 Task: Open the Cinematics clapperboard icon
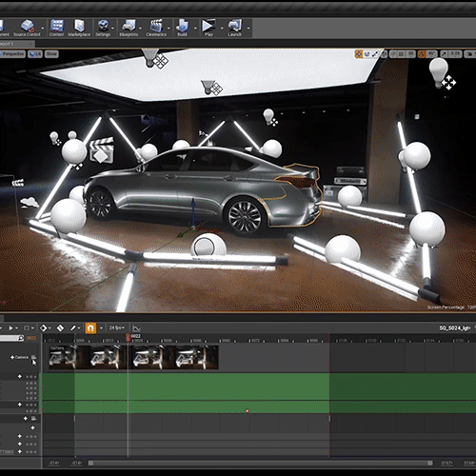coord(156,28)
